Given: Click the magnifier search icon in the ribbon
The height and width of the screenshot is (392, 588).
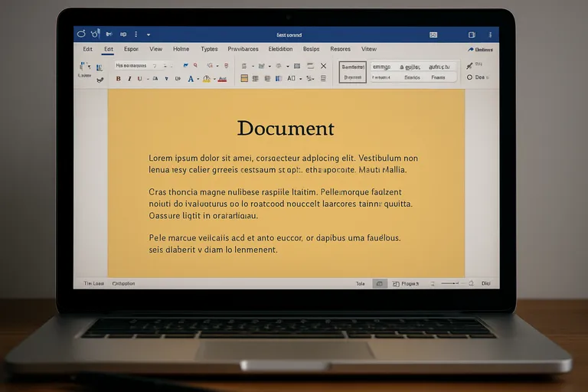Looking at the screenshot, I should pyautogui.click(x=197, y=67).
